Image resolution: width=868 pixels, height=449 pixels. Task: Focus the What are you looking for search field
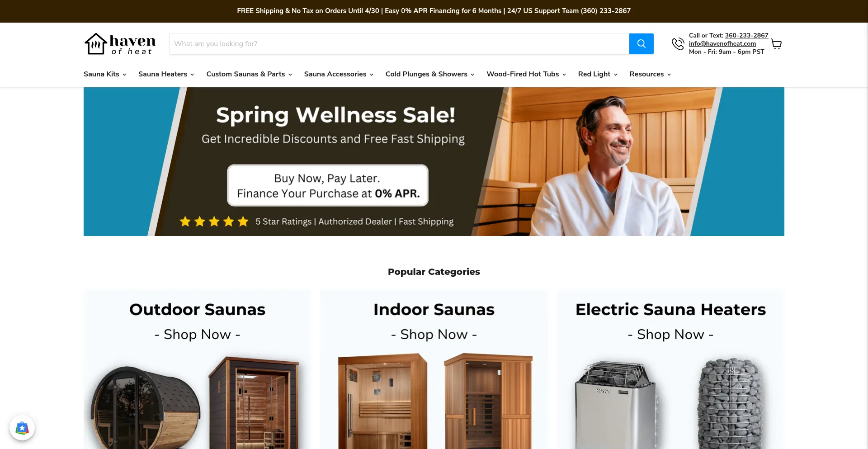click(399, 44)
